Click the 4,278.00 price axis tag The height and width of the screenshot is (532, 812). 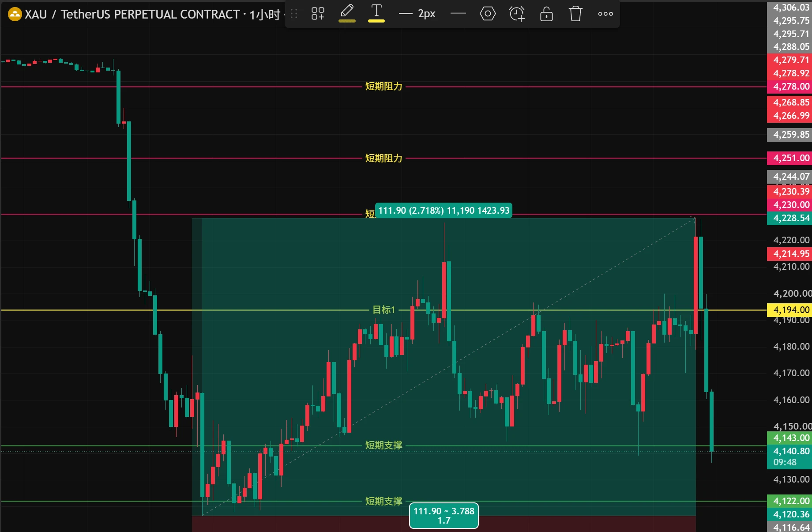click(x=790, y=87)
